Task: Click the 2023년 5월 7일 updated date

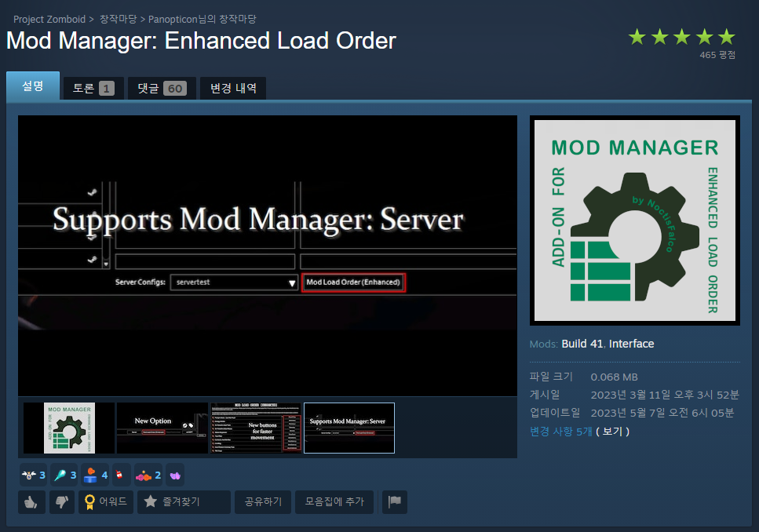Action: coord(662,413)
